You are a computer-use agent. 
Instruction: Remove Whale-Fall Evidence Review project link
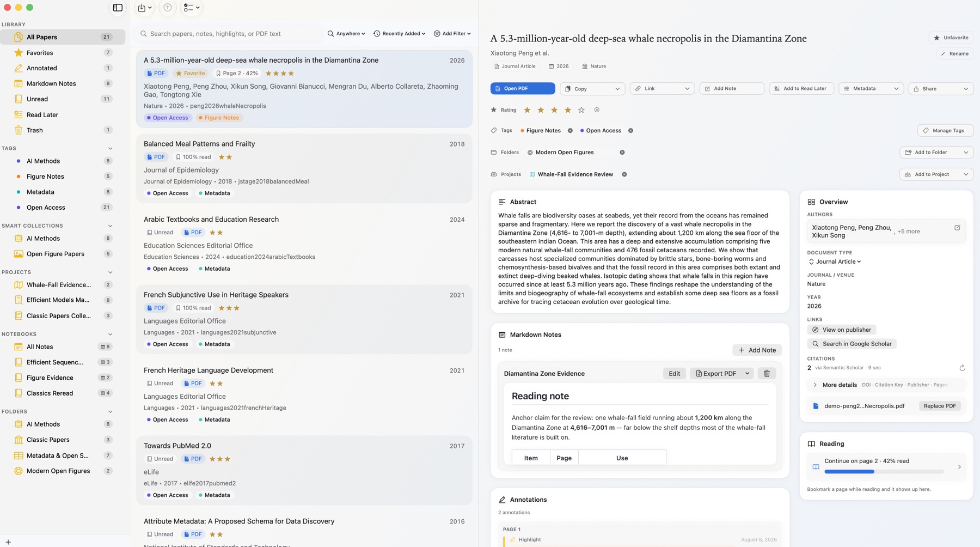(624, 174)
